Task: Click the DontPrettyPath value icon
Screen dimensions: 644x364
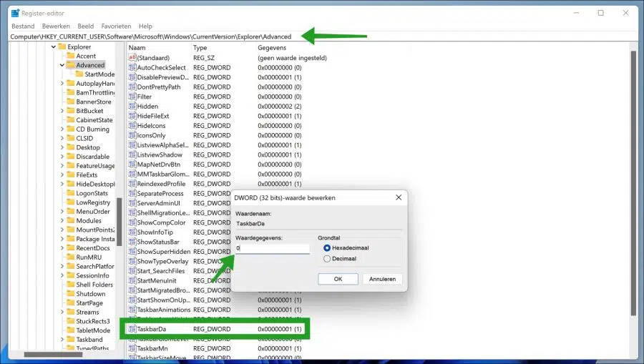Action: coord(132,87)
